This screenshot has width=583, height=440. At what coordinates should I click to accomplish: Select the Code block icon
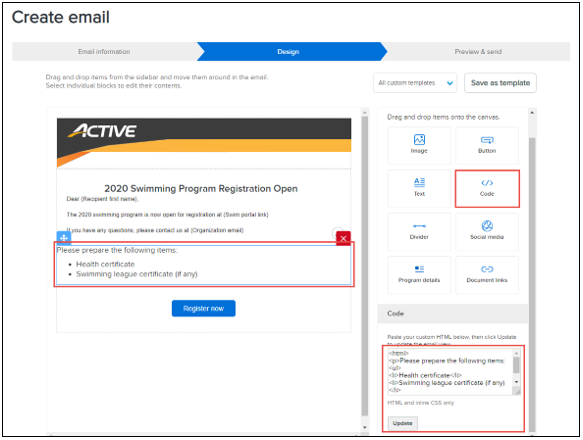[x=487, y=183]
